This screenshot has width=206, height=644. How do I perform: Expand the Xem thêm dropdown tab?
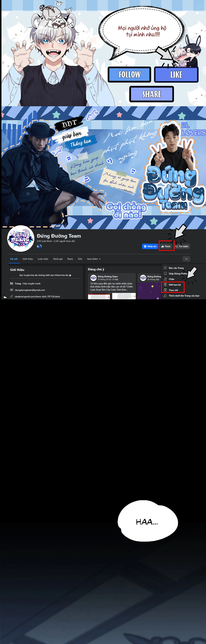coord(94,259)
